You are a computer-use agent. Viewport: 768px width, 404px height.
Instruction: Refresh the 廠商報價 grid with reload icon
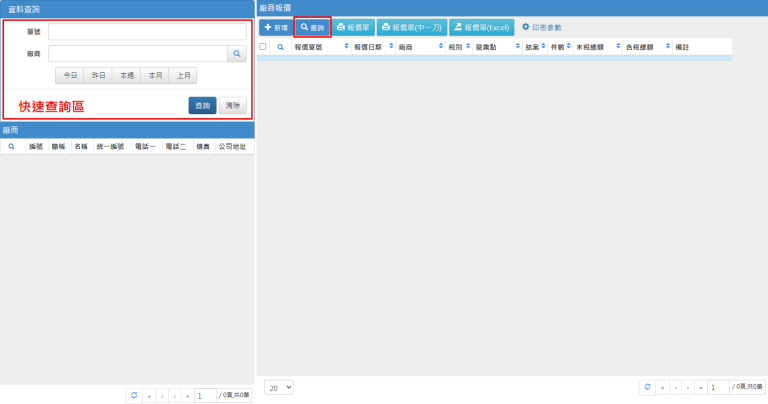(x=647, y=386)
